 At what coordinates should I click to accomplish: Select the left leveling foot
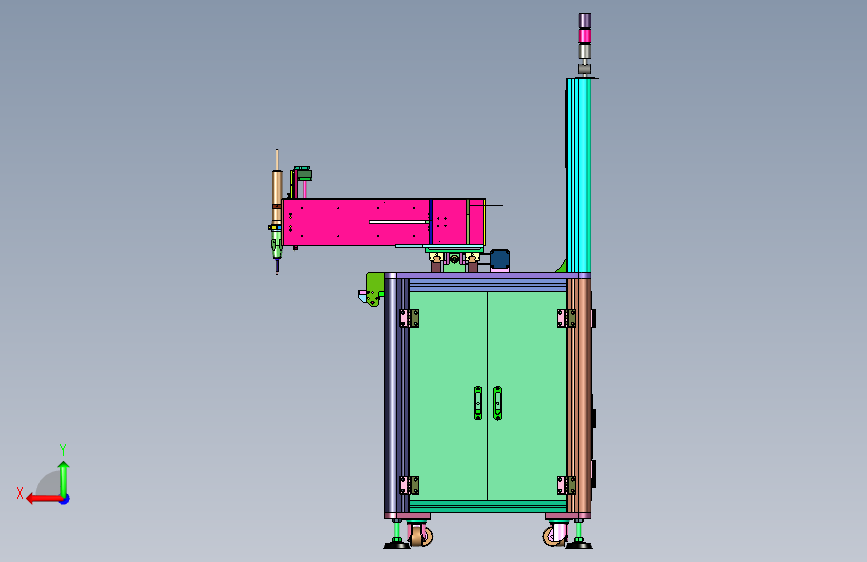pos(396,534)
